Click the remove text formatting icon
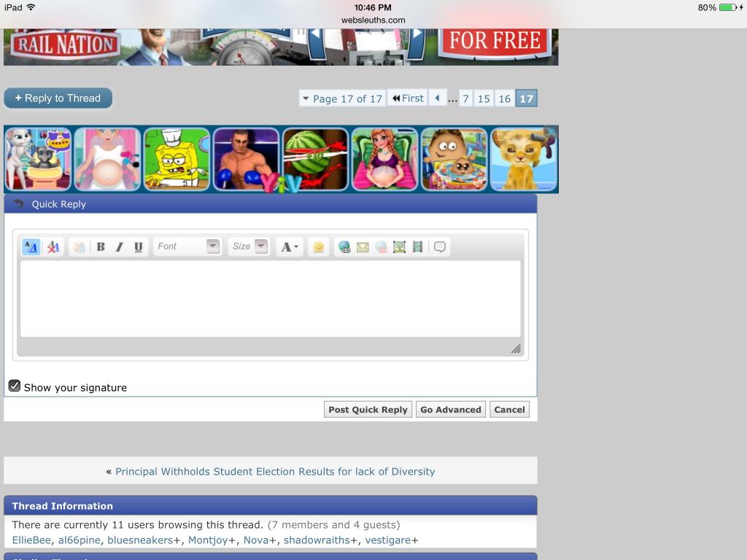This screenshot has height=560, width=747. [53, 247]
